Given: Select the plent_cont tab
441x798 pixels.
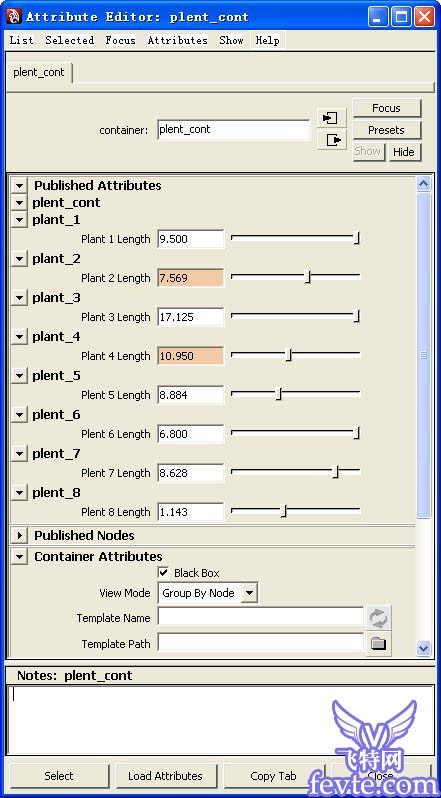Looking at the screenshot, I should tap(39, 72).
